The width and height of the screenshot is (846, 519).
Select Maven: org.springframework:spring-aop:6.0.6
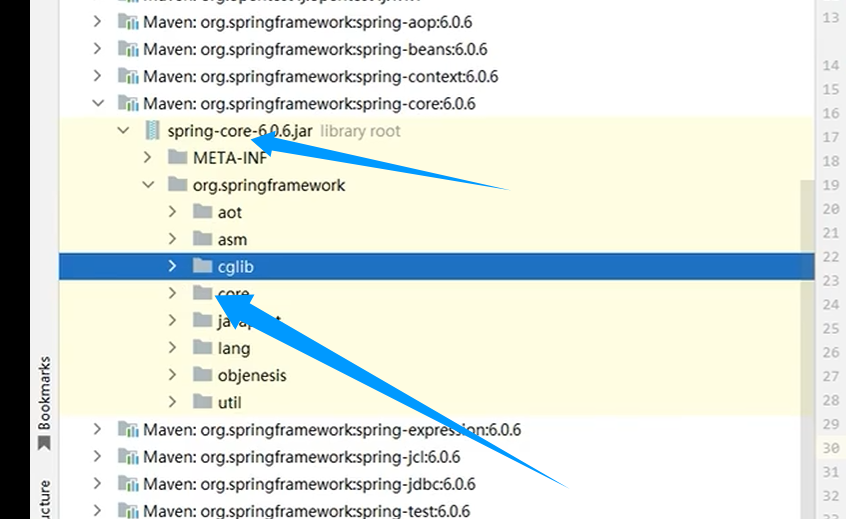(x=308, y=22)
